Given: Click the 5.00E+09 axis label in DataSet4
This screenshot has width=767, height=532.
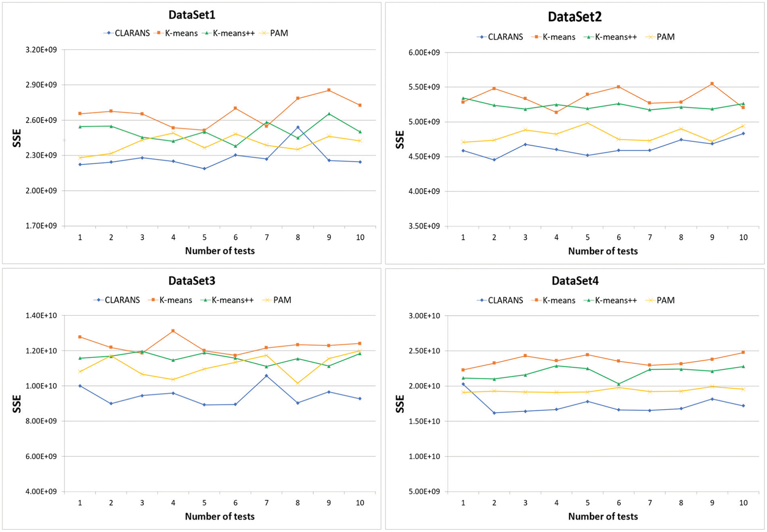Looking at the screenshot, I should pyautogui.click(x=424, y=491).
